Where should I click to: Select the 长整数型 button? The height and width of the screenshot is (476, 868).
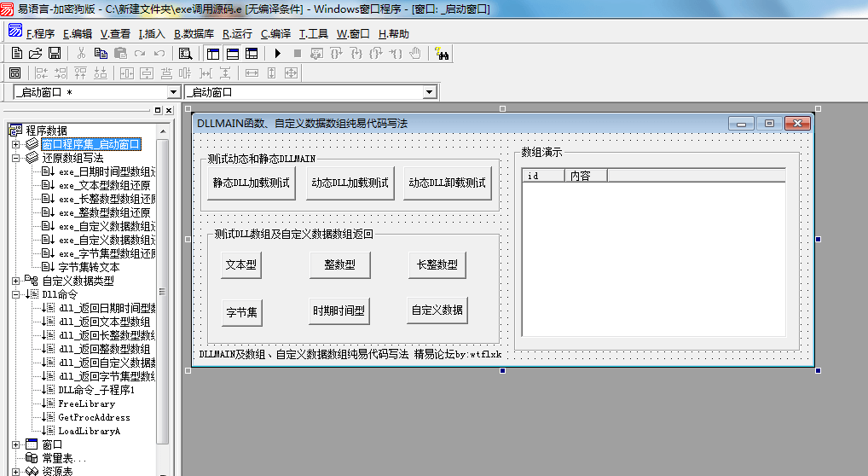[437, 265]
